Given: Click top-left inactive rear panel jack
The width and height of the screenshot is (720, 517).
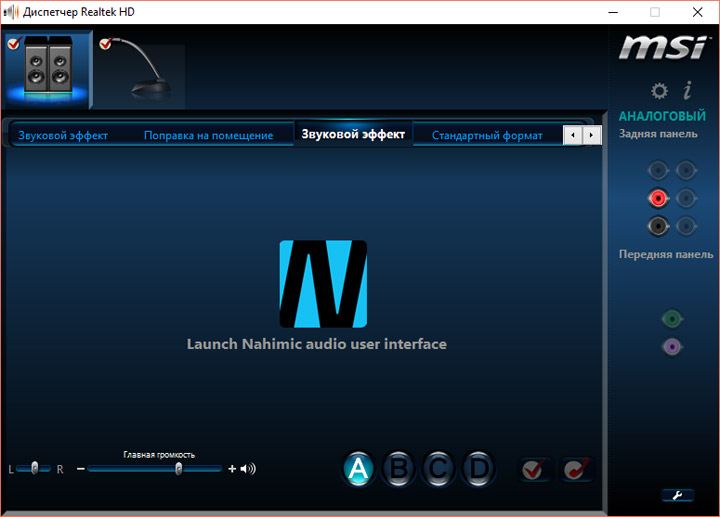Looking at the screenshot, I should [658, 171].
